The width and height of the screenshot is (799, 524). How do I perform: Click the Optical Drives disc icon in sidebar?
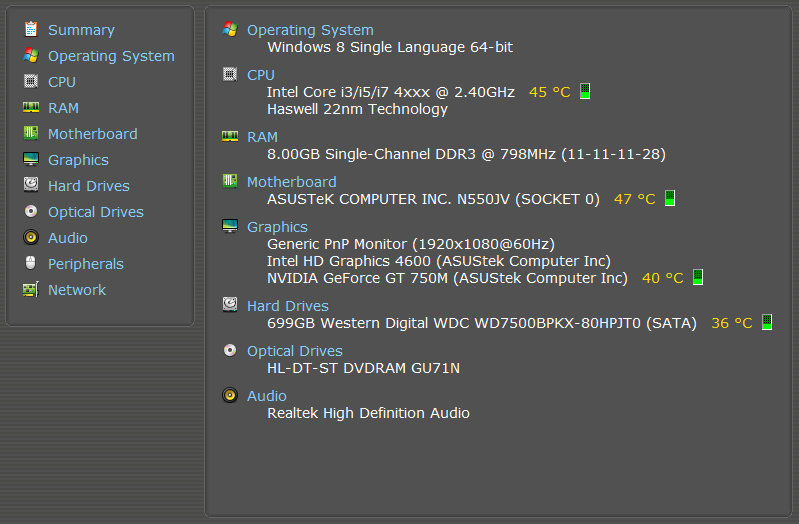(x=31, y=211)
